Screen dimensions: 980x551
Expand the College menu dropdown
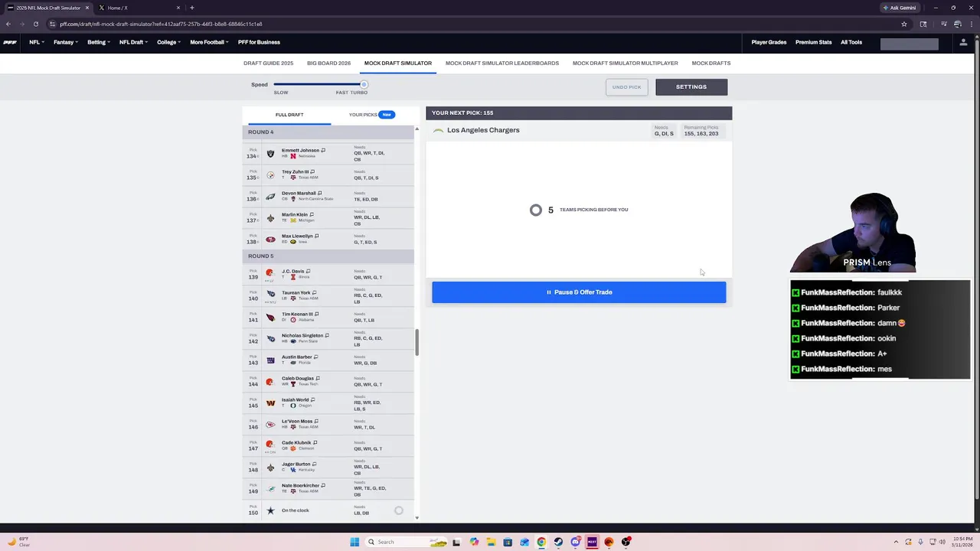(169, 42)
